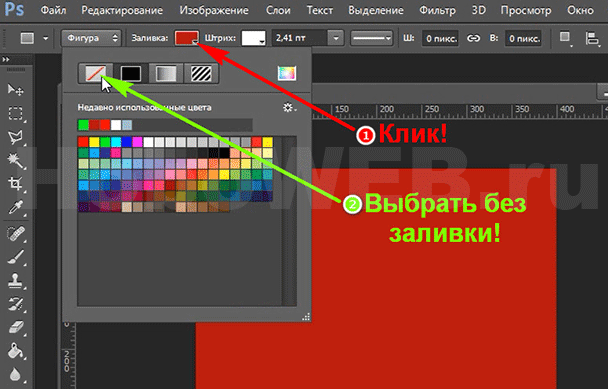The image size is (608, 389).
Task: Open the Фигура tool mode dropdown
Action: tap(92, 38)
